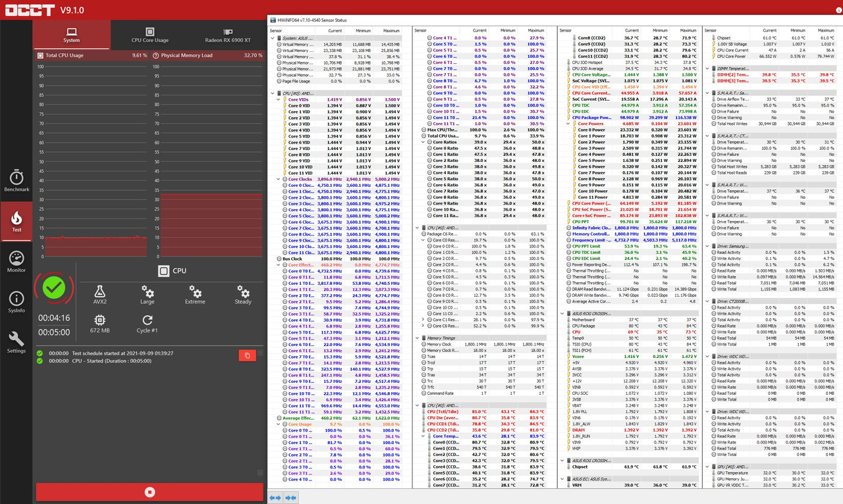The image size is (843, 504).
Task: Click HWiNFO expand columns arrows button
Action: [275, 498]
